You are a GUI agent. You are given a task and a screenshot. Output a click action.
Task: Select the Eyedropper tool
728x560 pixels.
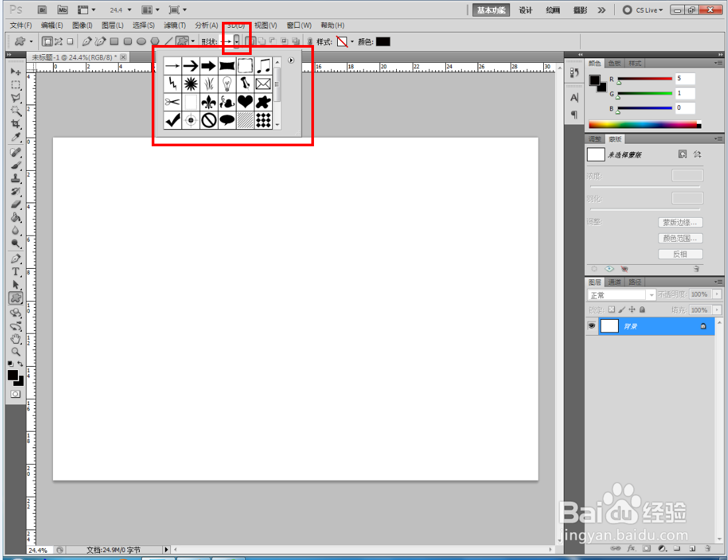16,137
